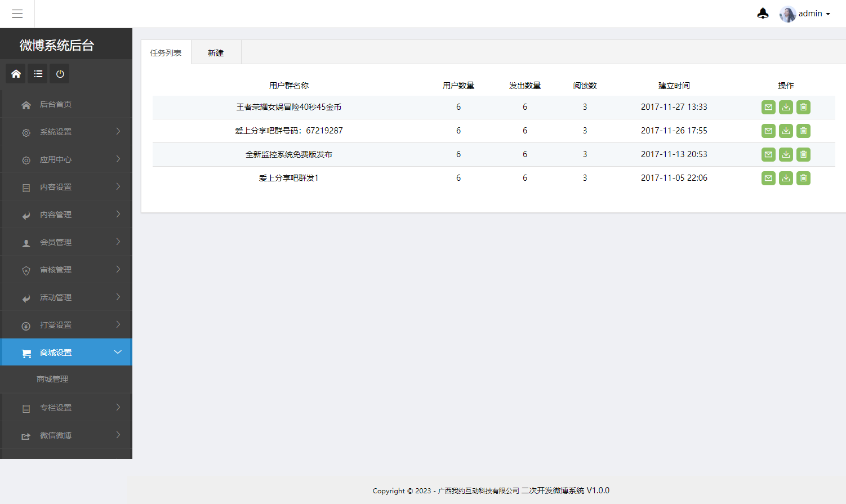Click download icon for 王者荣耀女娲冒险40秒45金币 row
Image resolution: width=846 pixels, height=504 pixels.
tap(786, 107)
